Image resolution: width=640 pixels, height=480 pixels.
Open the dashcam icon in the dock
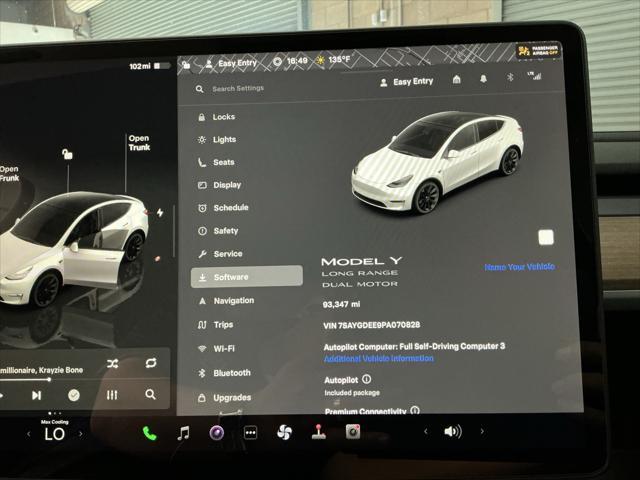(x=353, y=431)
